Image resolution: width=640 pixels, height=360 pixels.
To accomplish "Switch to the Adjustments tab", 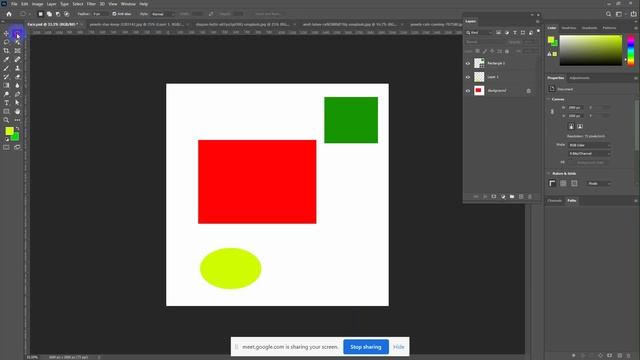I will pos(579,78).
